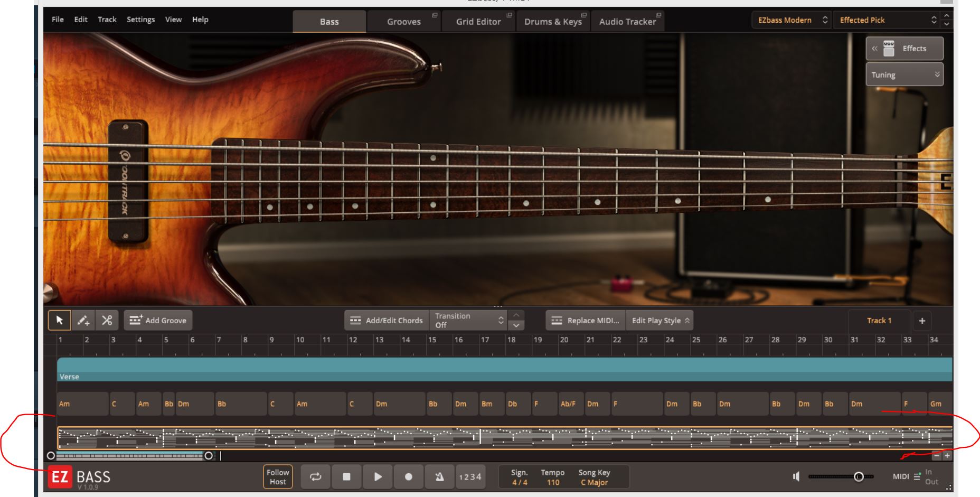Click the horizontal timeline scrollbar
This screenshot has height=497, width=980.
tap(130, 455)
